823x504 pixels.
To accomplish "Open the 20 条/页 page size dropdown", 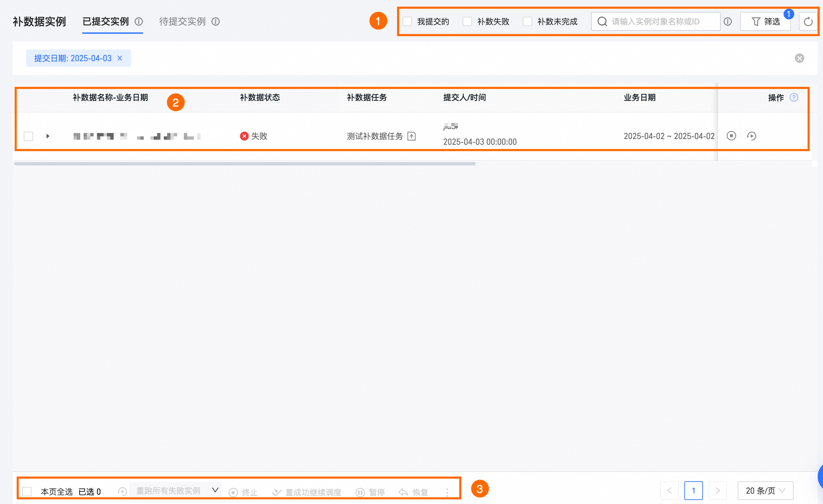I will (765, 491).
